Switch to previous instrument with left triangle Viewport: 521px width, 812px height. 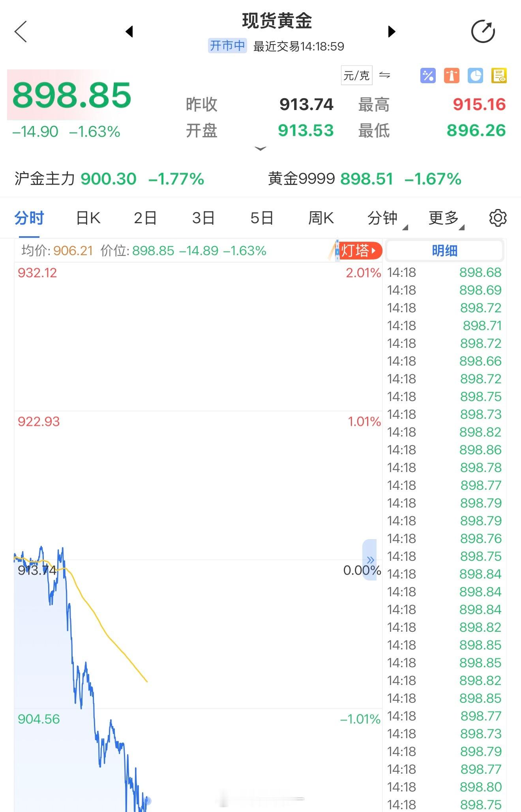click(x=129, y=32)
